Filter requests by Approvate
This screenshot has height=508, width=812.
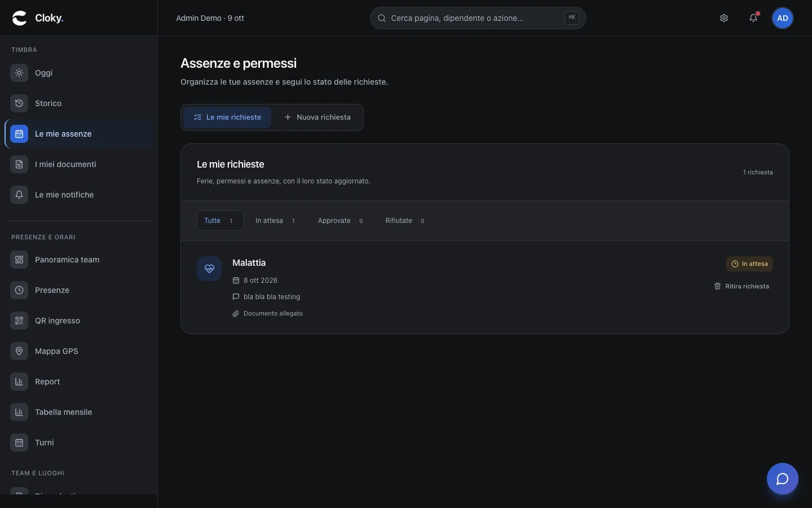click(341, 221)
